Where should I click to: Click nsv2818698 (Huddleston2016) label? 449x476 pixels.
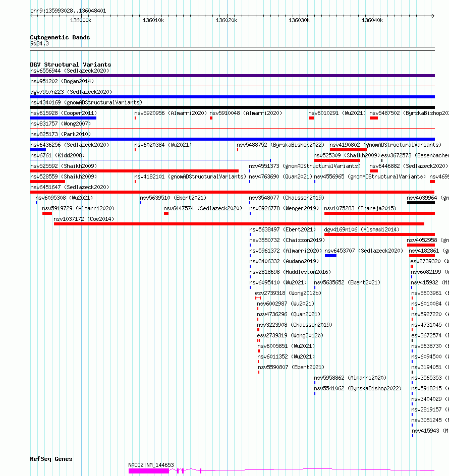291,272
